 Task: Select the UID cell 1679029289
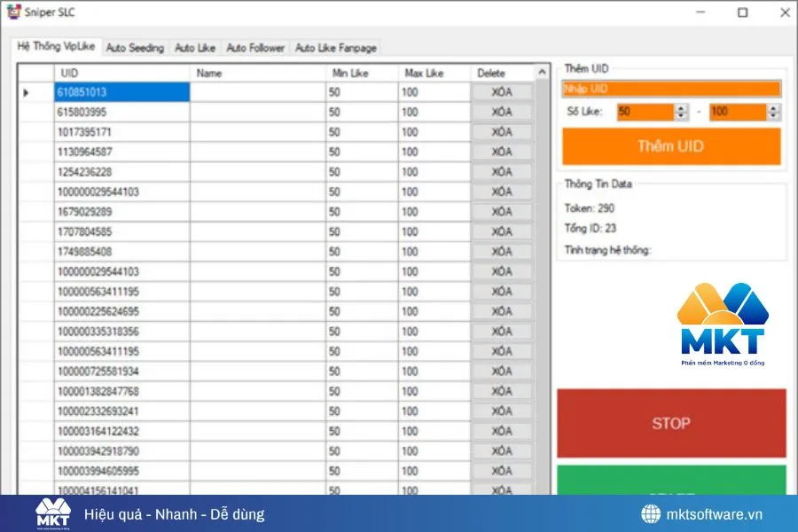[122, 212]
